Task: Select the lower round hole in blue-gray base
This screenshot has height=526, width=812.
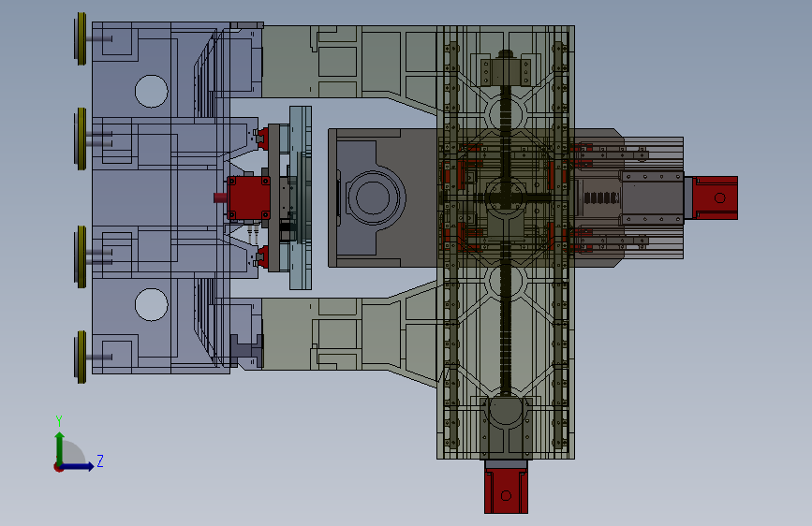Action: [151, 304]
